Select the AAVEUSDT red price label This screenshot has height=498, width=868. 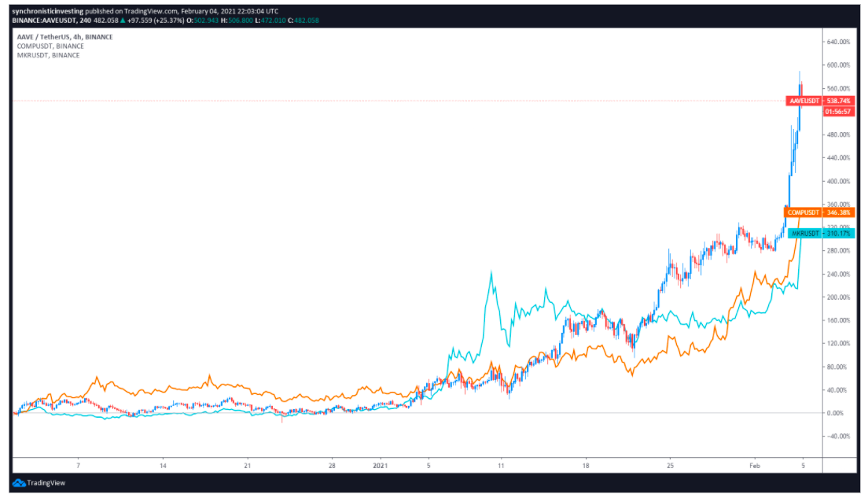pos(804,101)
